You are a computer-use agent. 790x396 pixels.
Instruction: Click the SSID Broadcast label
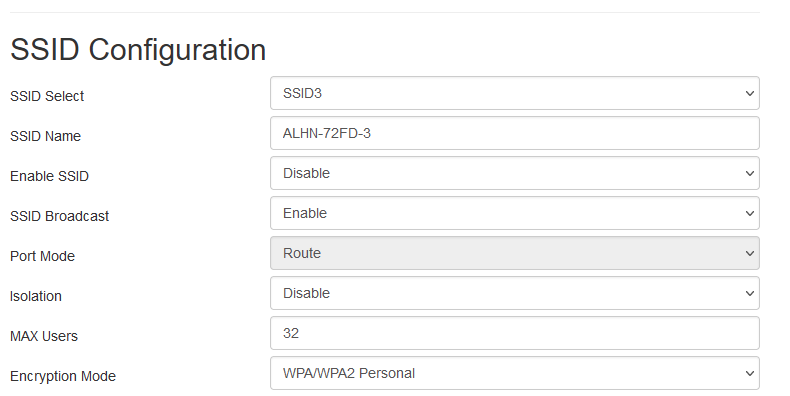[x=59, y=216]
